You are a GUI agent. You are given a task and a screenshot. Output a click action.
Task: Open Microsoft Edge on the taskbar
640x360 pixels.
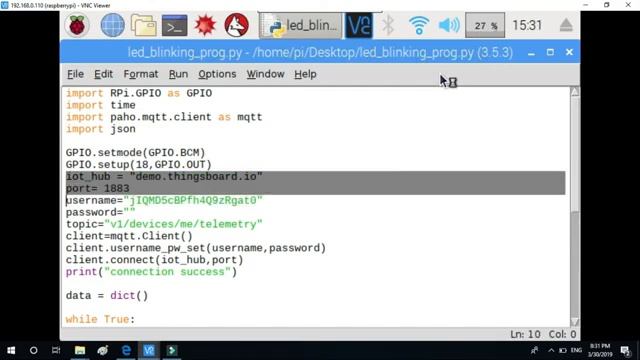pos(126,350)
